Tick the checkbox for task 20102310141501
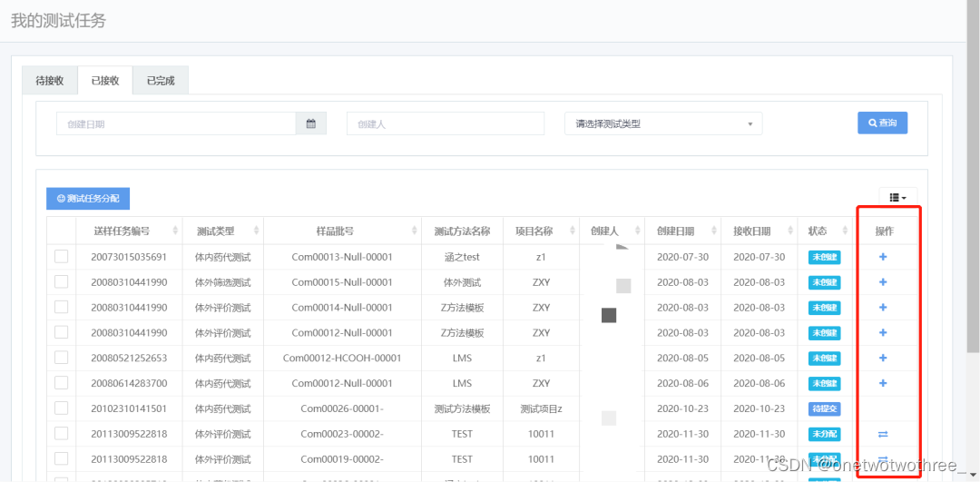The width and height of the screenshot is (980, 482). point(62,408)
